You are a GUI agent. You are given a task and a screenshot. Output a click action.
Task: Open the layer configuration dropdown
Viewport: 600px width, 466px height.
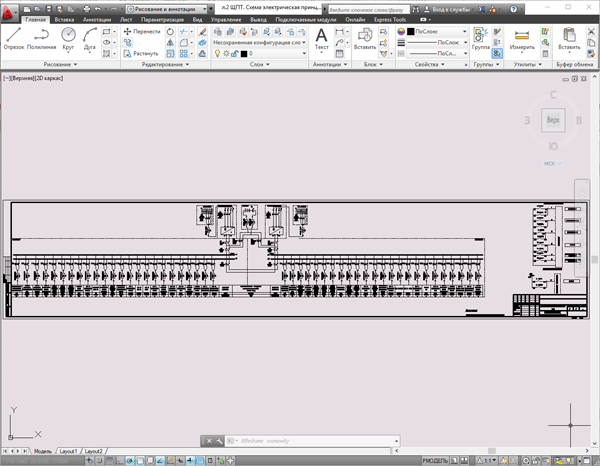click(x=256, y=43)
